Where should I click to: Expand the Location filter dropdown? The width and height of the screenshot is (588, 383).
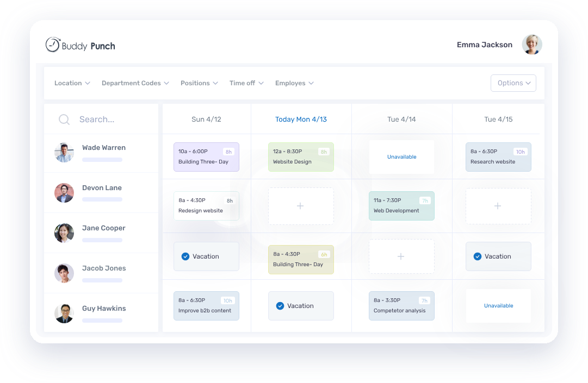pos(72,83)
